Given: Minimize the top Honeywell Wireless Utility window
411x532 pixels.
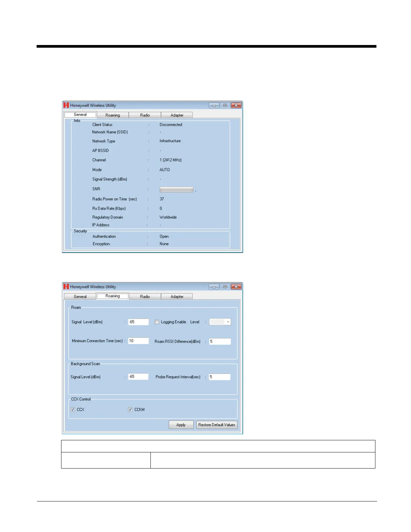Looking at the screenshot, I should (x=214, y=105).
